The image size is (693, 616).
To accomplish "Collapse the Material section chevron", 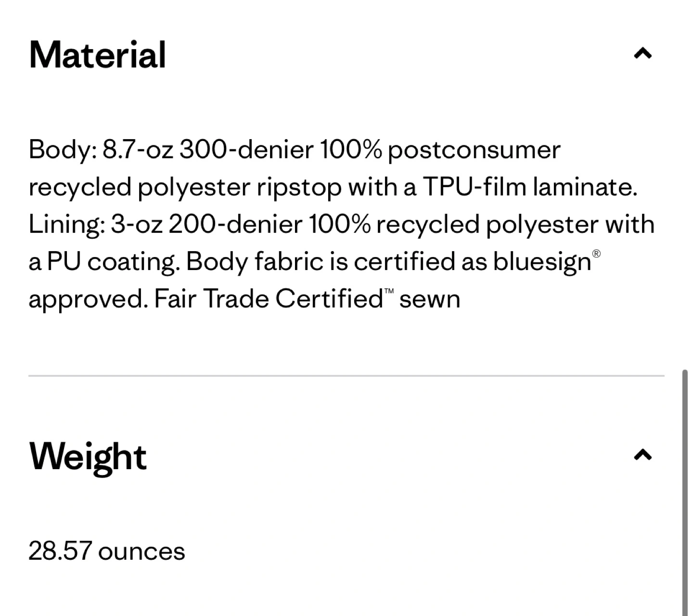I will pos(642,53).
